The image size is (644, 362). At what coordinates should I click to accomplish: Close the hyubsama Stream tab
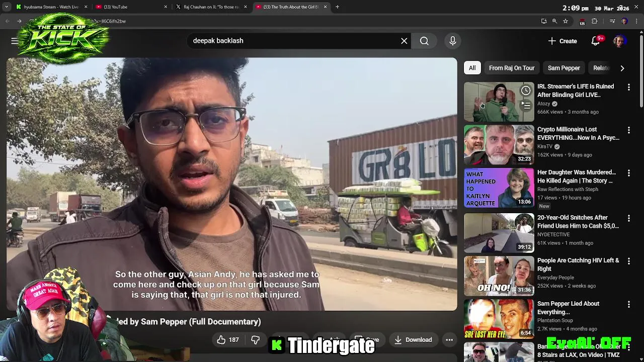tap(86, 7)
